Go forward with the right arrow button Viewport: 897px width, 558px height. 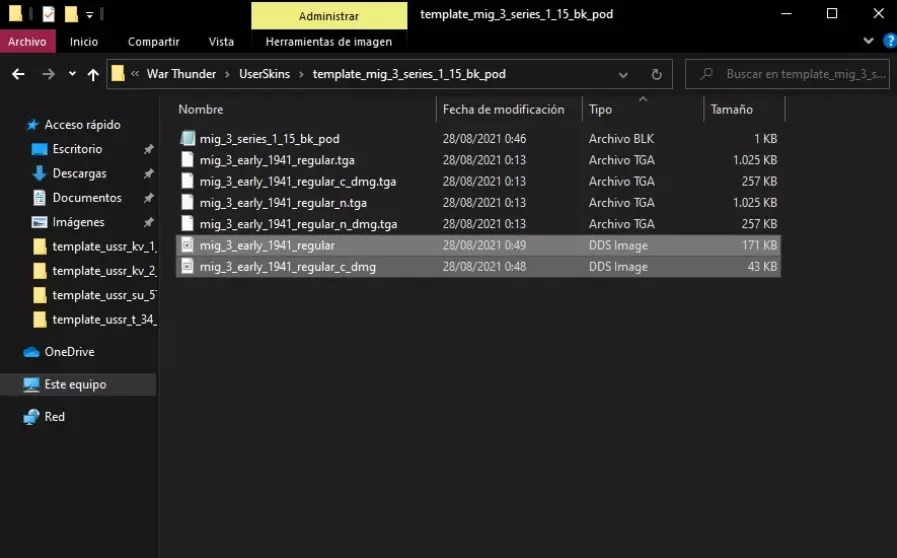pyautogui.click(x=49, y=74)
